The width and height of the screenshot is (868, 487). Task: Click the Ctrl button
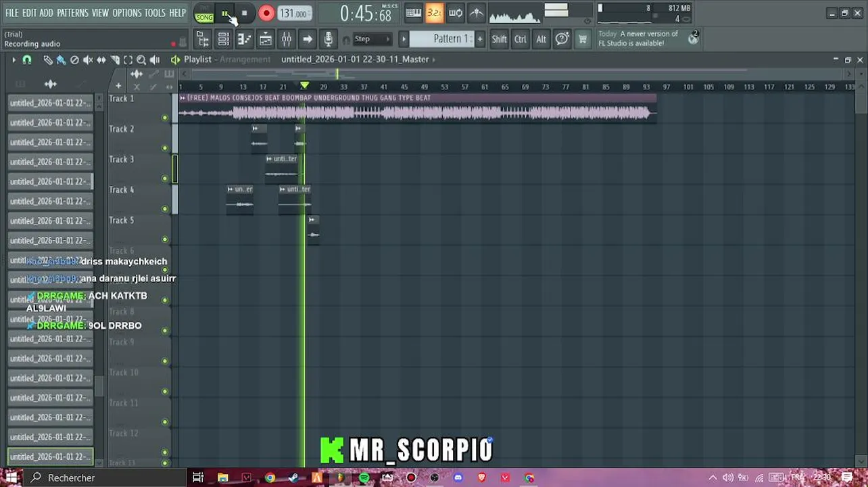tap(520, 39)
